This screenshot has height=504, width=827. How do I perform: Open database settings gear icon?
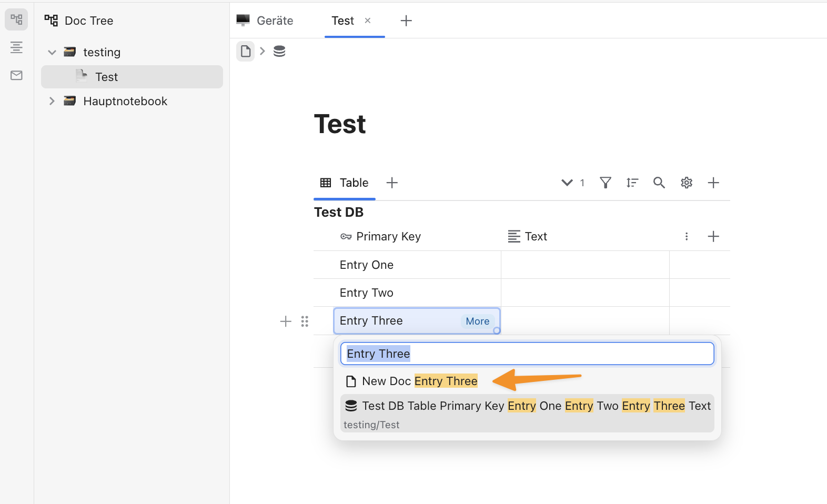pos(687,183)
